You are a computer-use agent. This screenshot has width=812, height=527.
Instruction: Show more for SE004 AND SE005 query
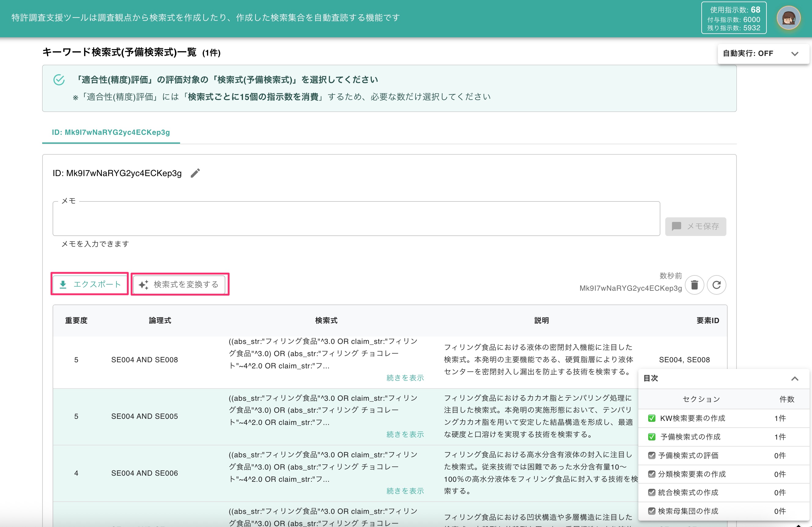(405, 434)
